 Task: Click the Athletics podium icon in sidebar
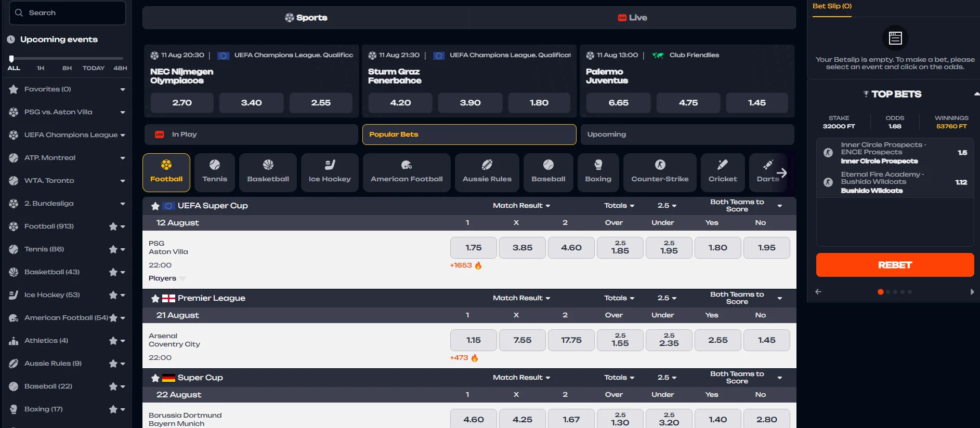14,341
